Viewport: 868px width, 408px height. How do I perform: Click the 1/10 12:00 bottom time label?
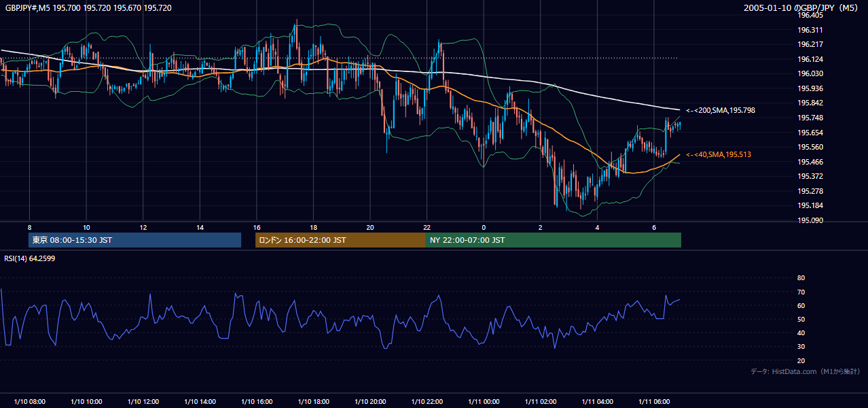[143, 402]
